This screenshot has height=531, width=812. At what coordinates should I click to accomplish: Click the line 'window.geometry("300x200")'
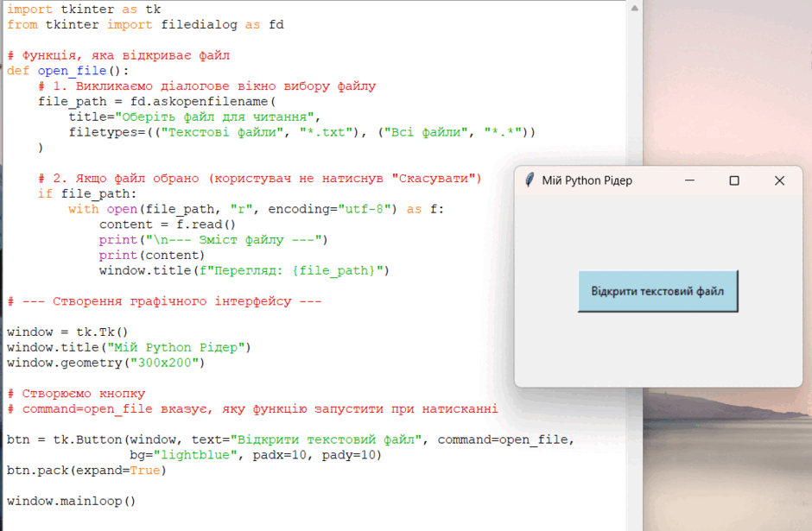(105, 363)
